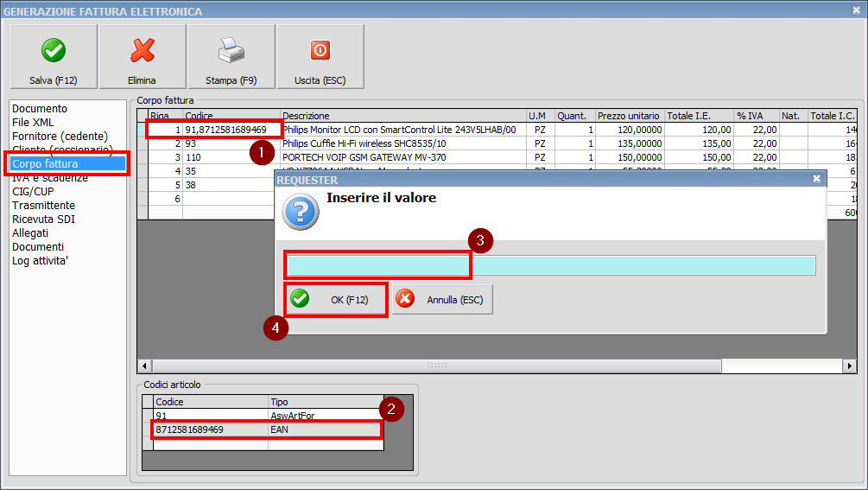Click the Salva (F12) green checkmark button

[54, 57]
